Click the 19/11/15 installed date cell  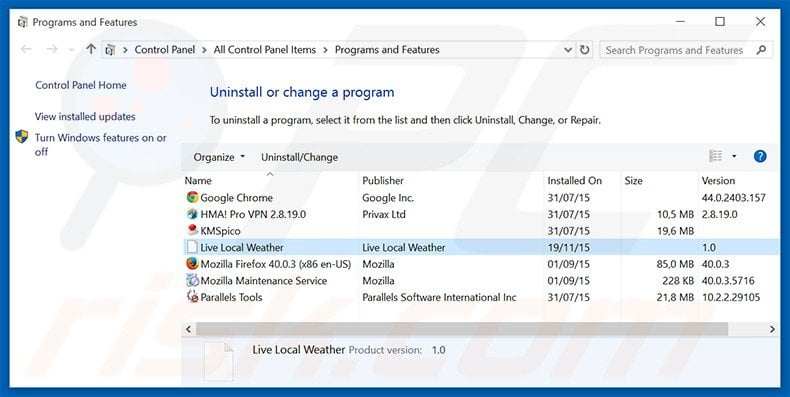pos(568,247)
